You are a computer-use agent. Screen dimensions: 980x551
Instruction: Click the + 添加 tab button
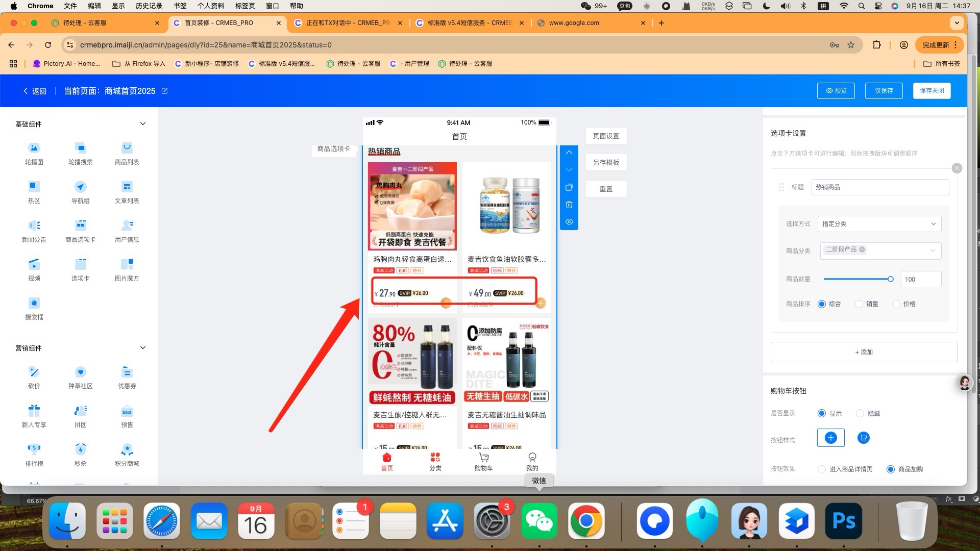point(864,352)
